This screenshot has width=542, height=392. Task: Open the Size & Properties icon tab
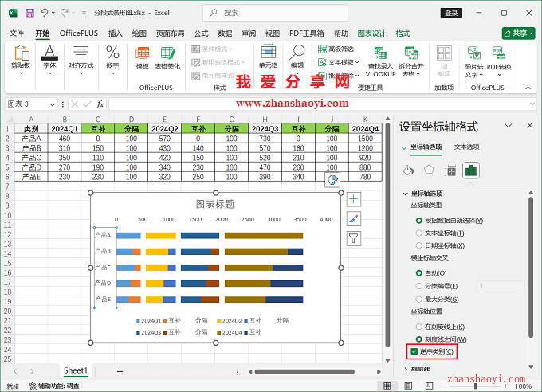point(450,170)
